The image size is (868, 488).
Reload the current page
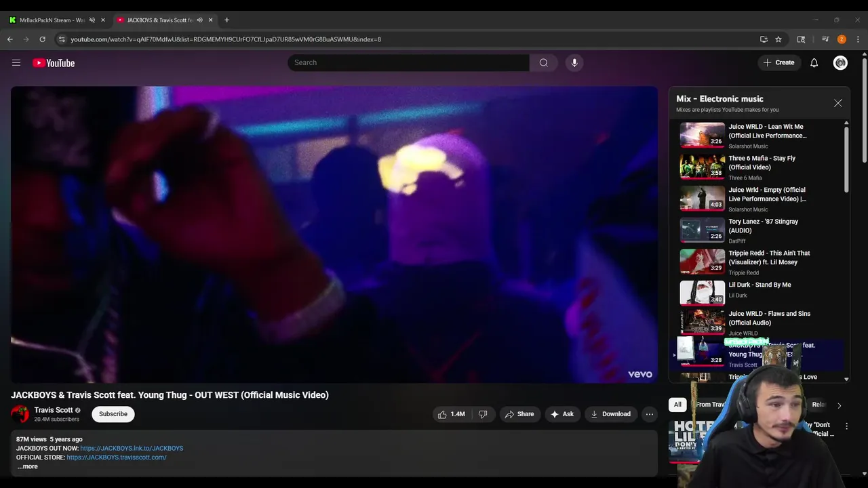click(x=42, y=39)
